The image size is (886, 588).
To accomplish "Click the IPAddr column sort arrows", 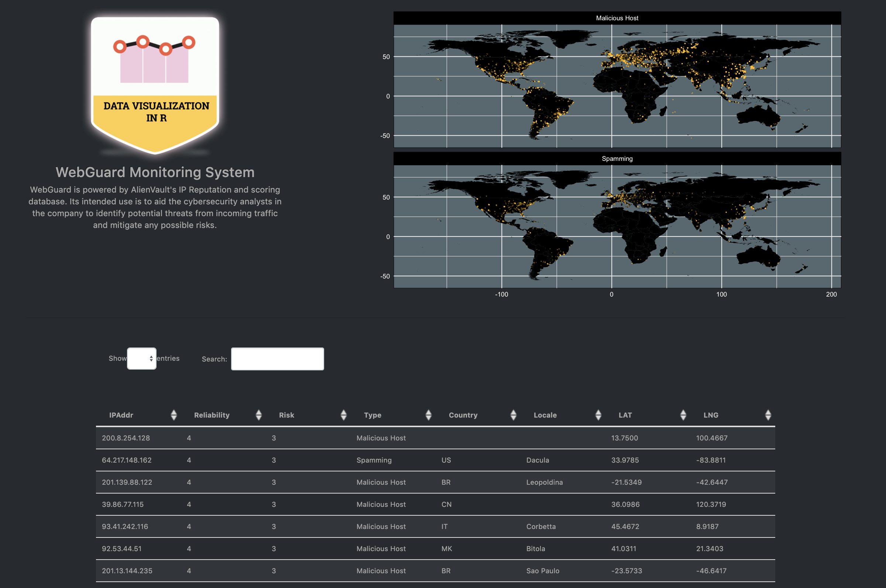I will coord(174,415).
